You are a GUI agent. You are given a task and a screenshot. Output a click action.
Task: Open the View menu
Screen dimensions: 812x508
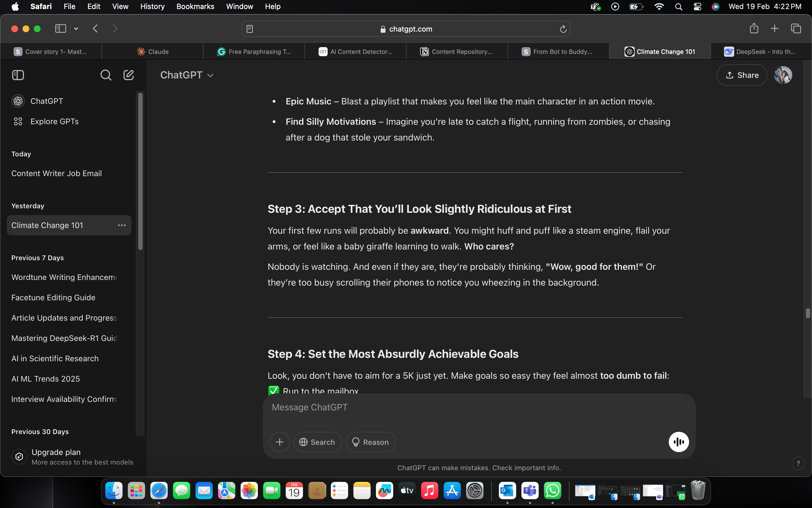point(120,7)
